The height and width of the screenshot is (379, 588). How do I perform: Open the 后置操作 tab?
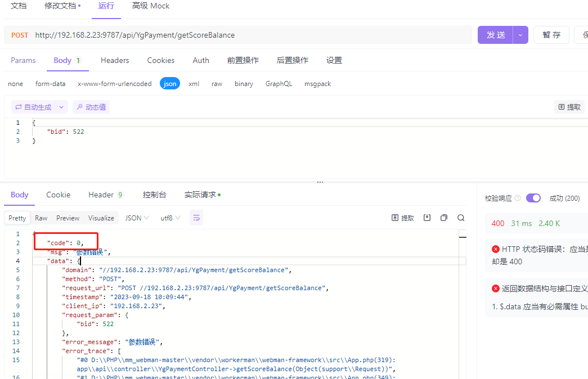pyautogui.click(x=293, y=60)
